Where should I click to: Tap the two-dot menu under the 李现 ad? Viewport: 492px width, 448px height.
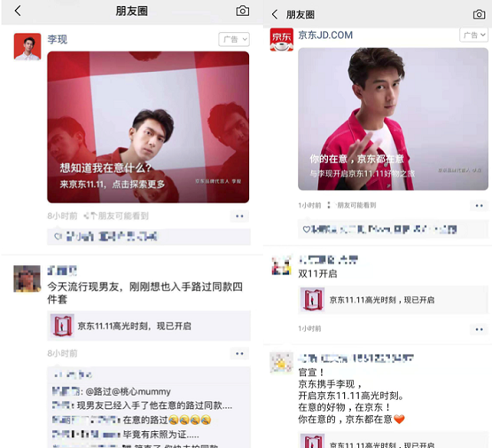point(239,216)
